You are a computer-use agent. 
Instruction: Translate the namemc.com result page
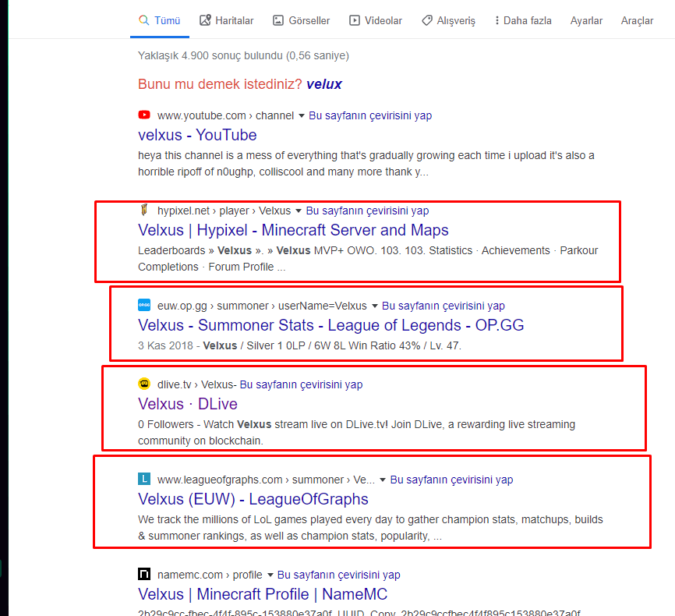tap(339, 575)
